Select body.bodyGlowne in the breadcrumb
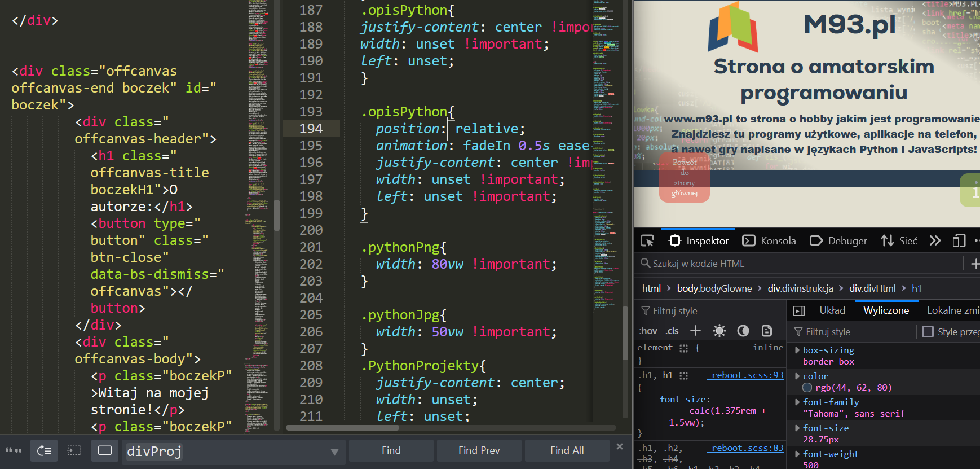 click(714, 288)
